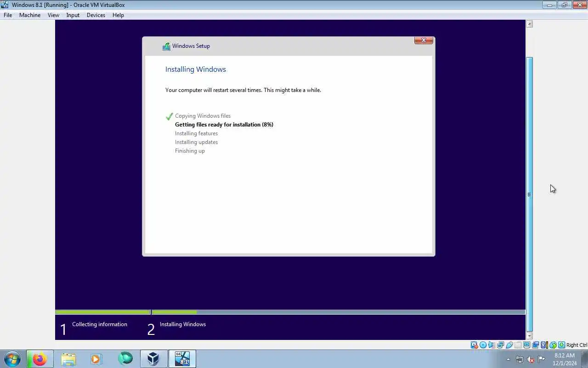The image size is (588, 368).
Task: Click the Windows Setup title icon
Action: point(166,46)
